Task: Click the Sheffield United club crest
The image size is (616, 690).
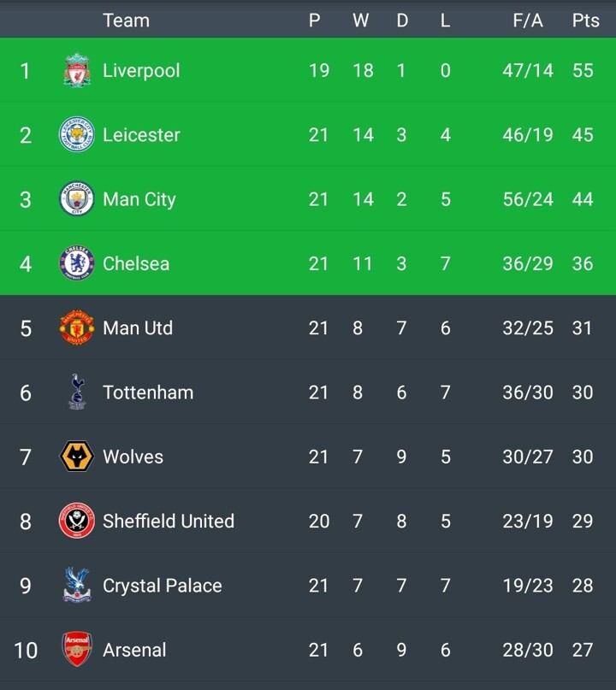Action: click(76, 521)
